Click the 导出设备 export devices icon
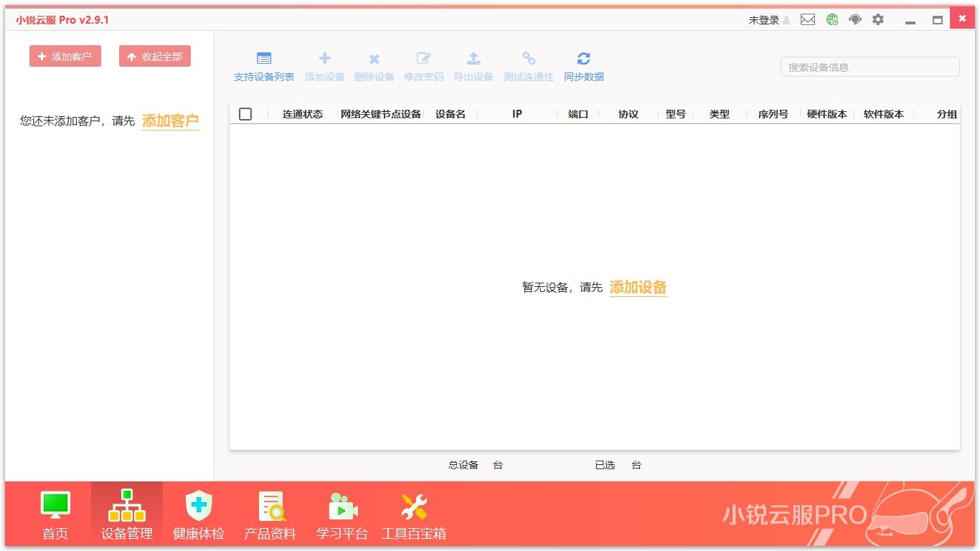This screenshot has width=980, height=551. [x=473, y=65]
